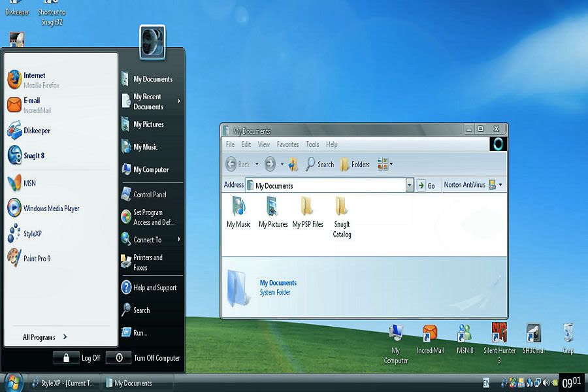
Task: Click Turn Off Computer
Action: point(143,358)
